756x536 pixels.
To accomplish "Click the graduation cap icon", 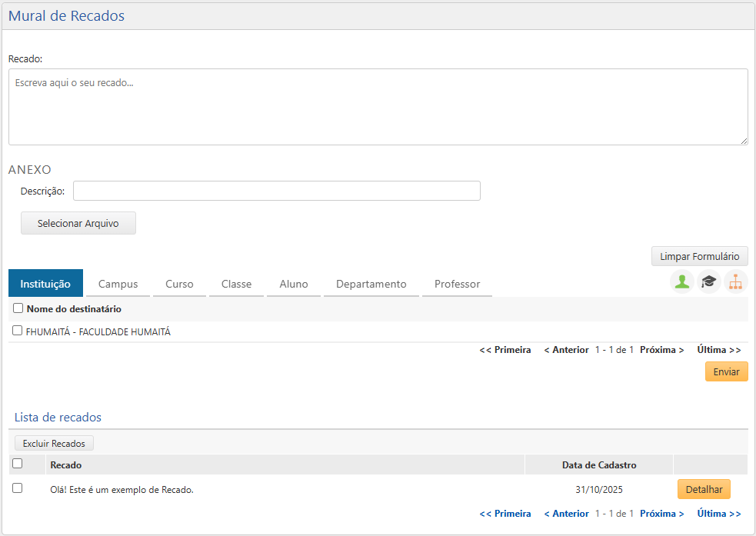I will (x=708, y=282).
